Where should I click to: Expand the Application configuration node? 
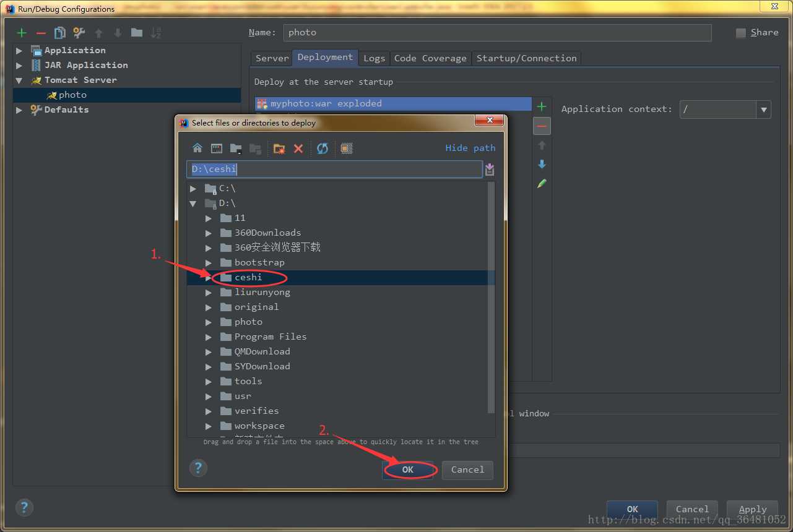pos(19,51)
